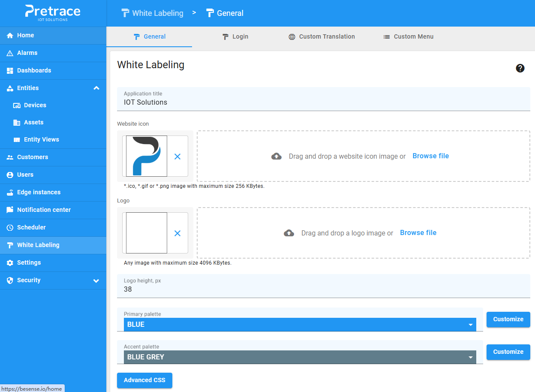Click the website icon preview thumbnail
Viewport: 535px width, 392px height.
tap(146, 156)
